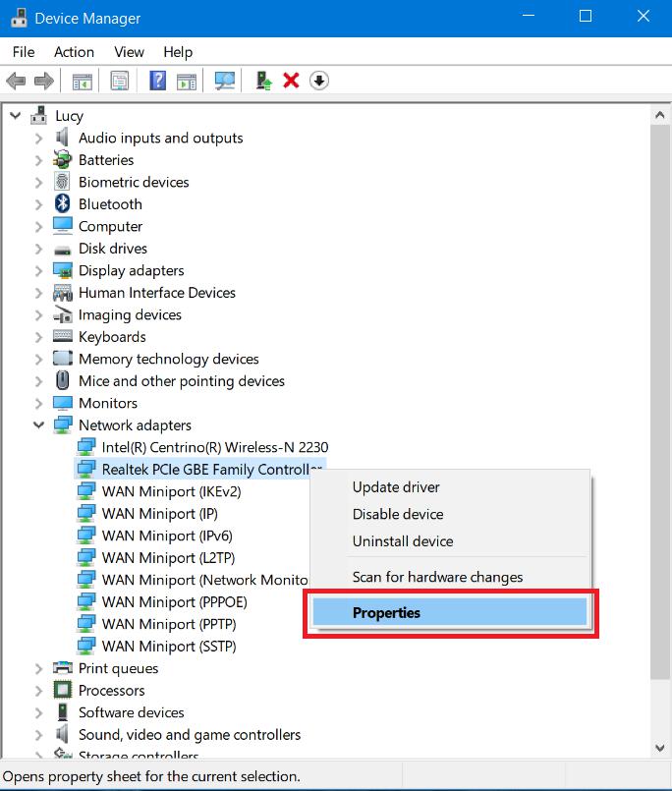Viewport: 672px width, 791px height.
Task: Open the Action menu
Action: tap(74, 52)
